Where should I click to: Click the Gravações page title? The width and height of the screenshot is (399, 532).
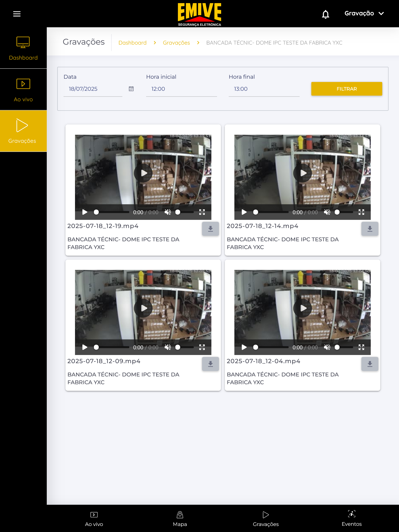tap(84, 42)
